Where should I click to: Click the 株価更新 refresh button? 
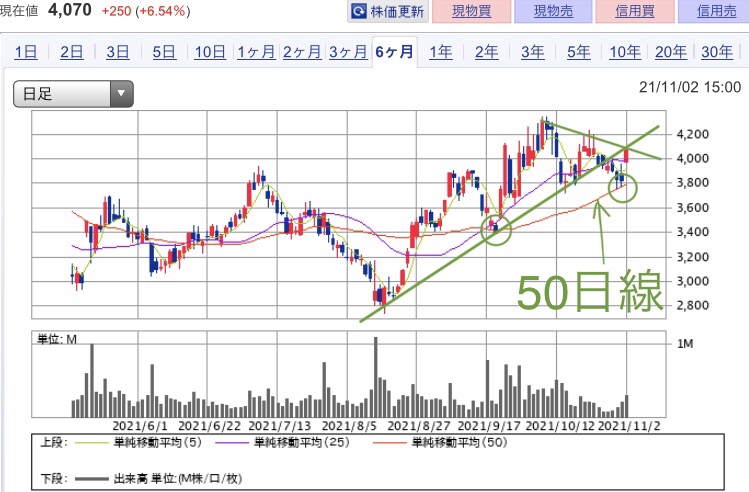pyautogui.click(x=389, y=13)
